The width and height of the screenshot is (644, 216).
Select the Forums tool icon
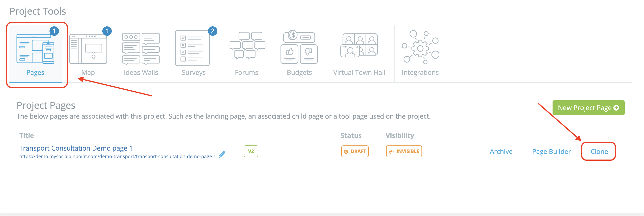pyautogui.click(x=247, y=45)
